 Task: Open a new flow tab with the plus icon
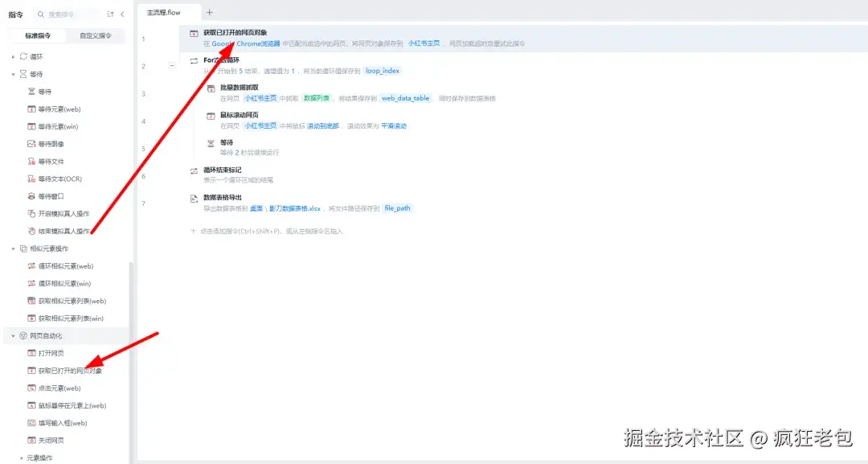(208, 12)
